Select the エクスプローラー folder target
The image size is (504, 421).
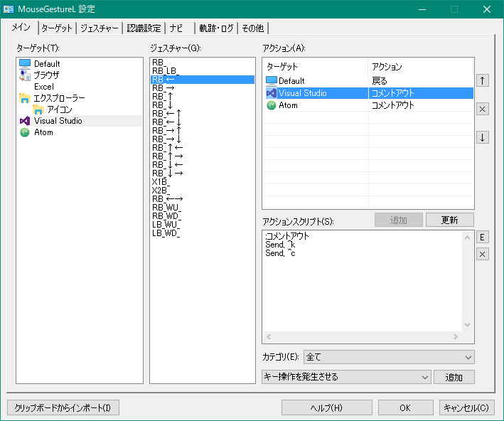pyautogui.click(x=59, y=98)
